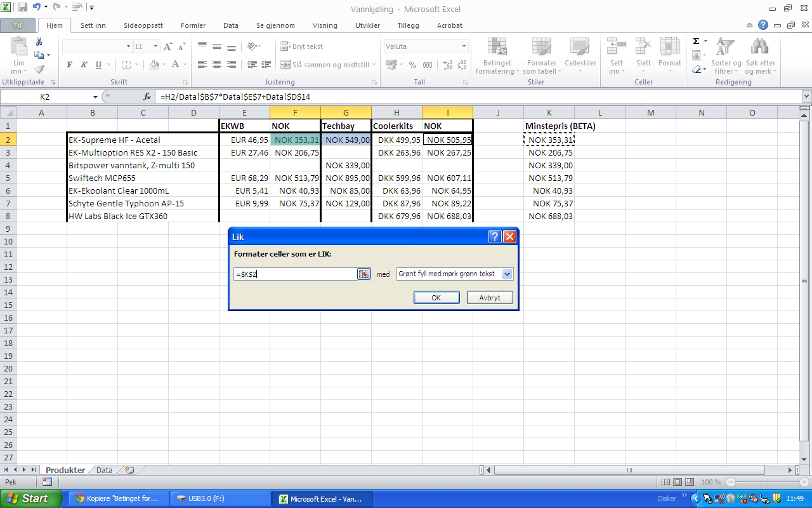Open Søk etter og merk menu
812x508 pixels.
pos(760,56)
